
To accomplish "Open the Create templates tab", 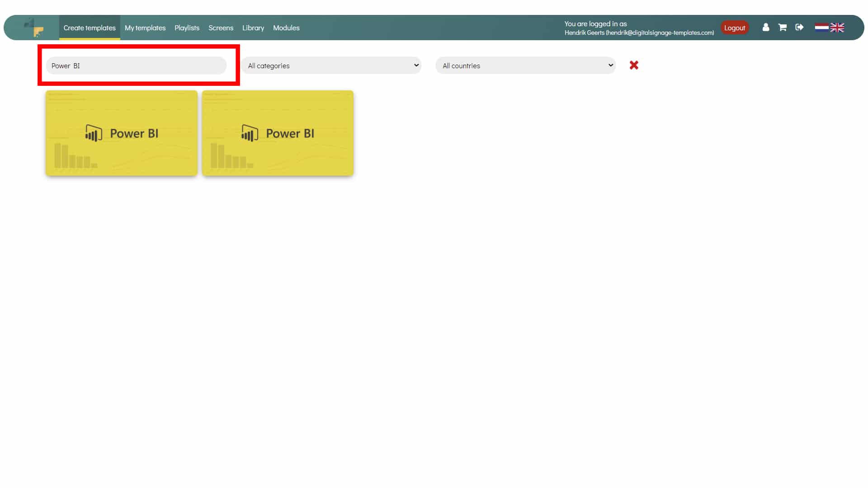I will point(90,28).
